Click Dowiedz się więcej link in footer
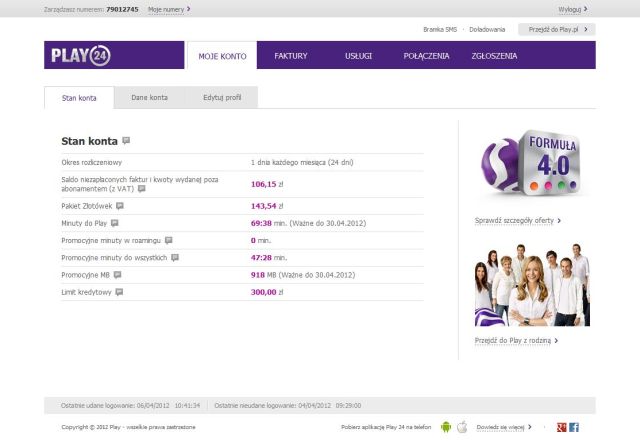 point(504,427)
